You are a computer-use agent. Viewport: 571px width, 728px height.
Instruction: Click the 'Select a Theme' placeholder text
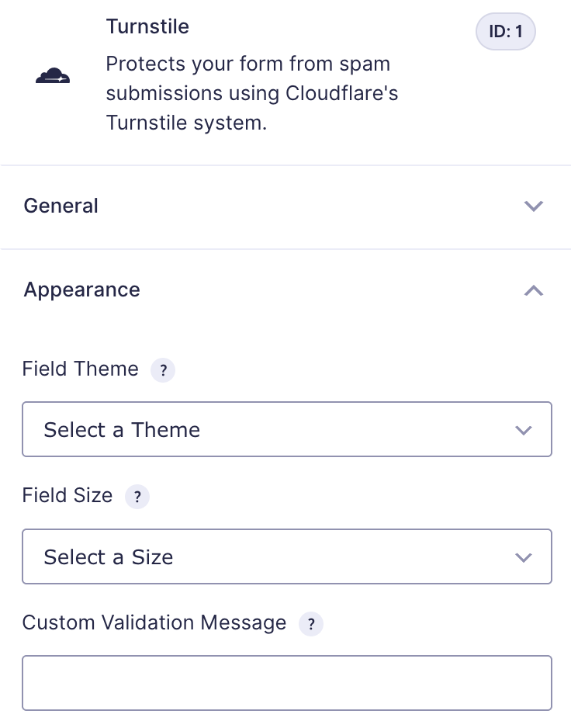122,430
